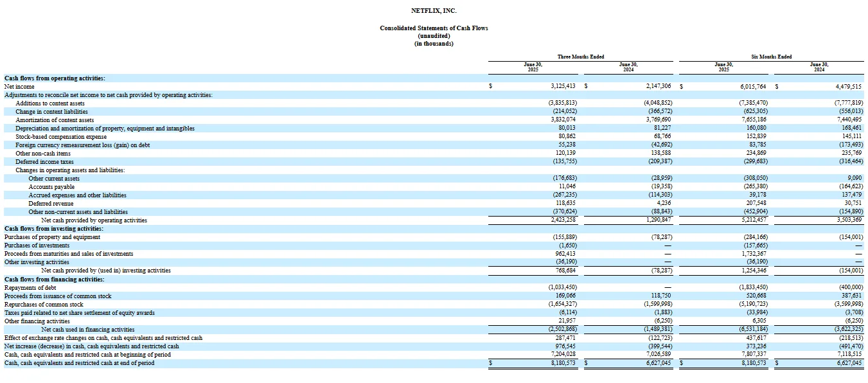Click the Consolidated Statements of Cash Flows heading
868x383 pixels.
click(434, 28)
